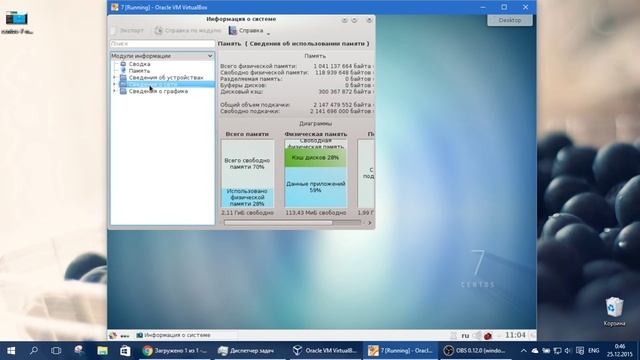Screen dimensions: 640x360
Task: Click the desktop icon in top-left corner
Action: [x=17, y=22]
